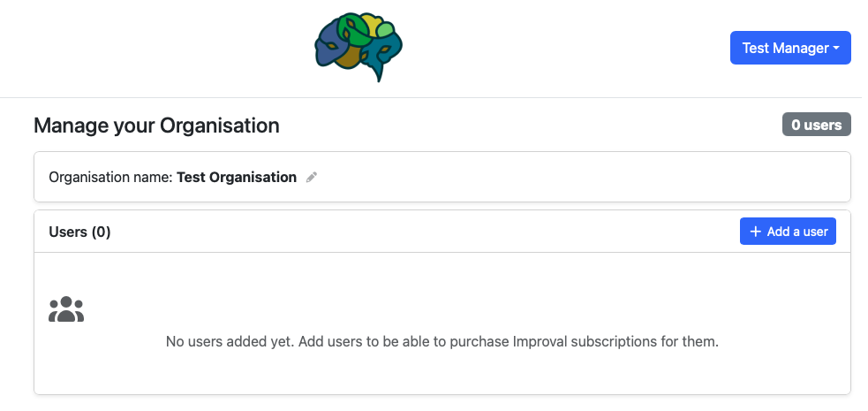This screenshot has height=411, width=868.
Task: Click the word Improval in the empty message
Action: 539,341
